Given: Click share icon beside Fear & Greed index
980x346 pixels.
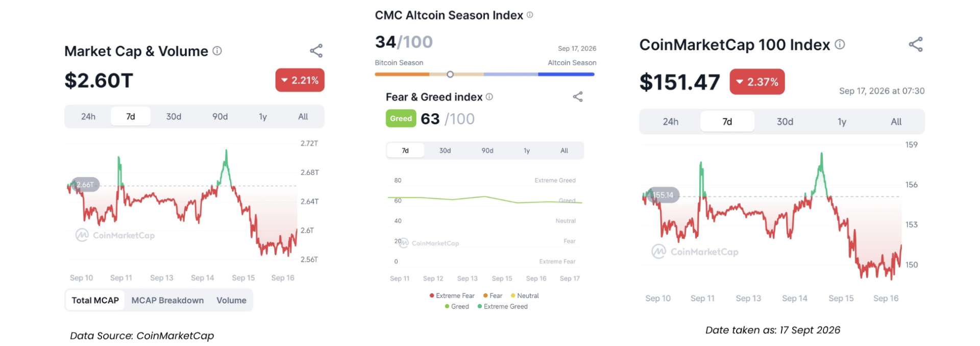Looking at the screenshot, I should click(x=578, y=96).
